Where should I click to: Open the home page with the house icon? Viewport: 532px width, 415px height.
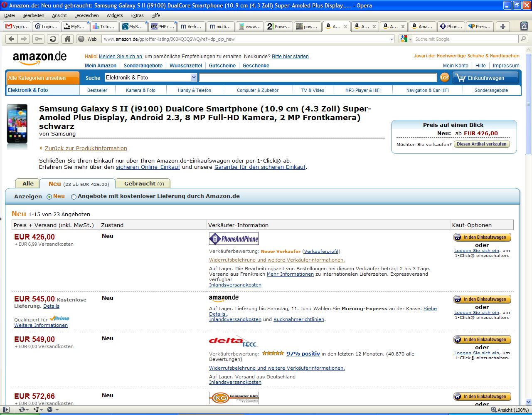click(x=67, y=39)
